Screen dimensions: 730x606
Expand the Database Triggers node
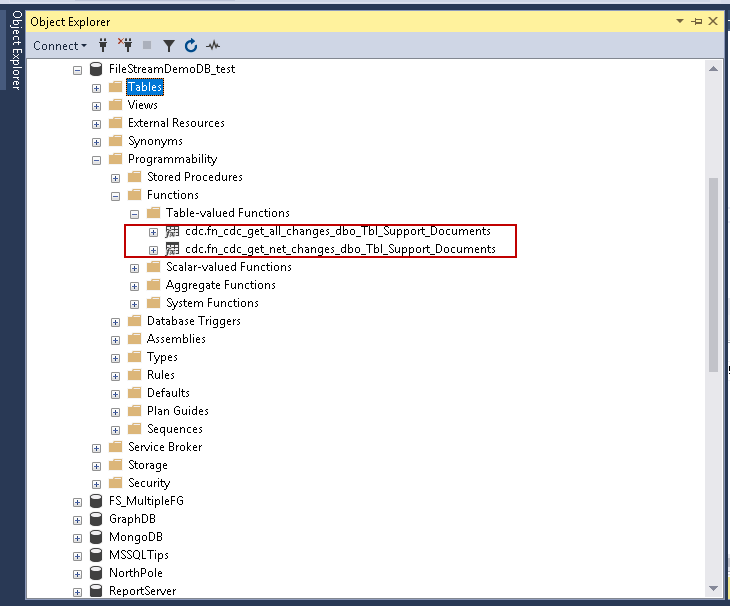115,323
